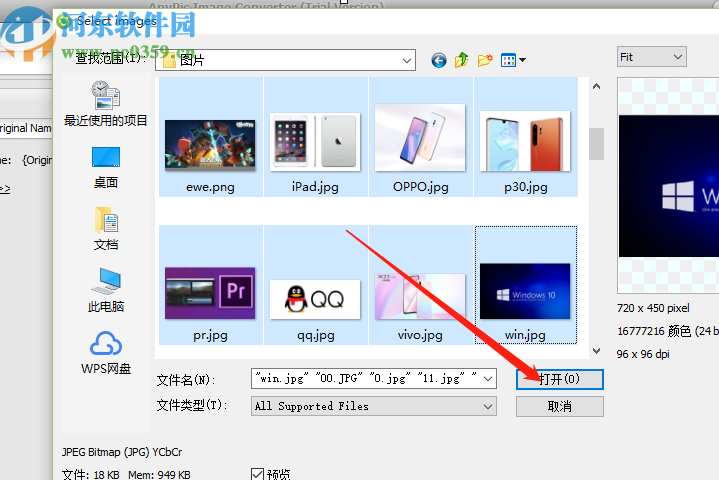
Task: Go to 桌面 in sidebar
Action: point(105,167)
